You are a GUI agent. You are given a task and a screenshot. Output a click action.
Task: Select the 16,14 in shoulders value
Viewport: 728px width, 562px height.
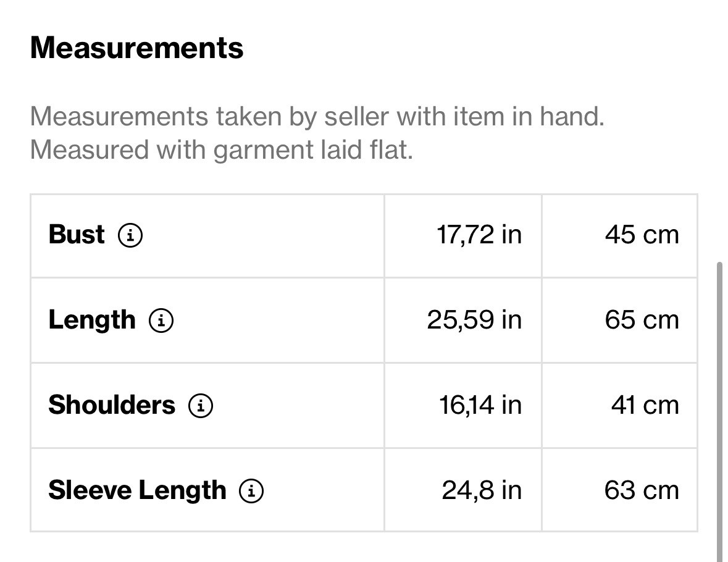(480, 405)
